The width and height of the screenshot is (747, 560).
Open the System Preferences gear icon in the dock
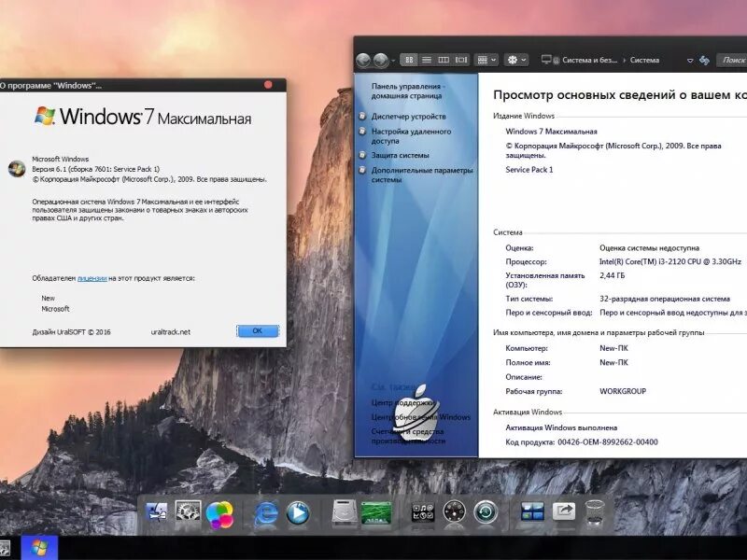(x=188, y=512)
